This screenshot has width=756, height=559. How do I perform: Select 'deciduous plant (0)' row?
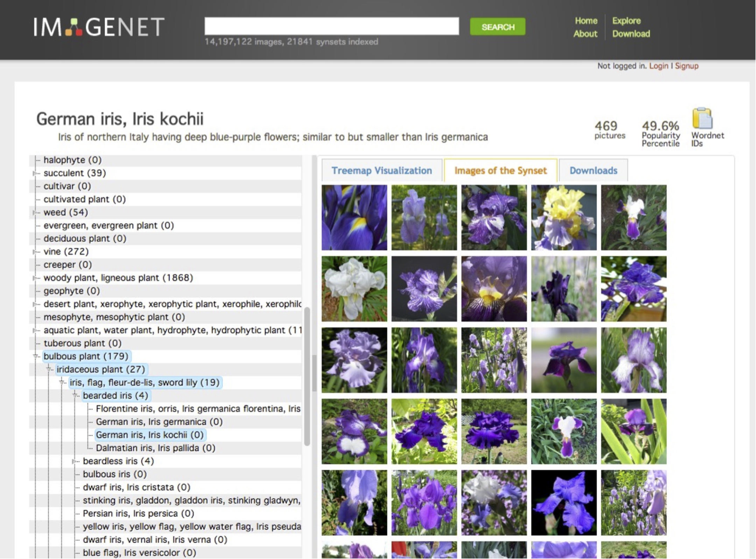[85, 239]
